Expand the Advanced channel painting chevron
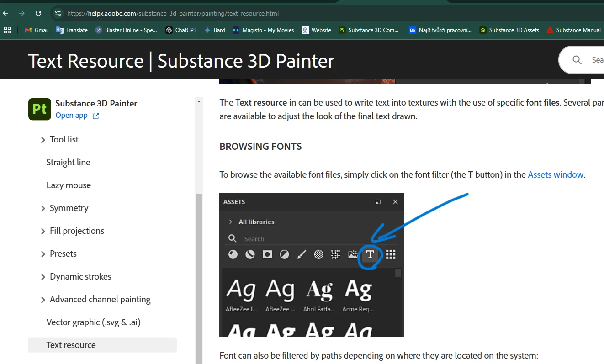 (x=43, y=300)
